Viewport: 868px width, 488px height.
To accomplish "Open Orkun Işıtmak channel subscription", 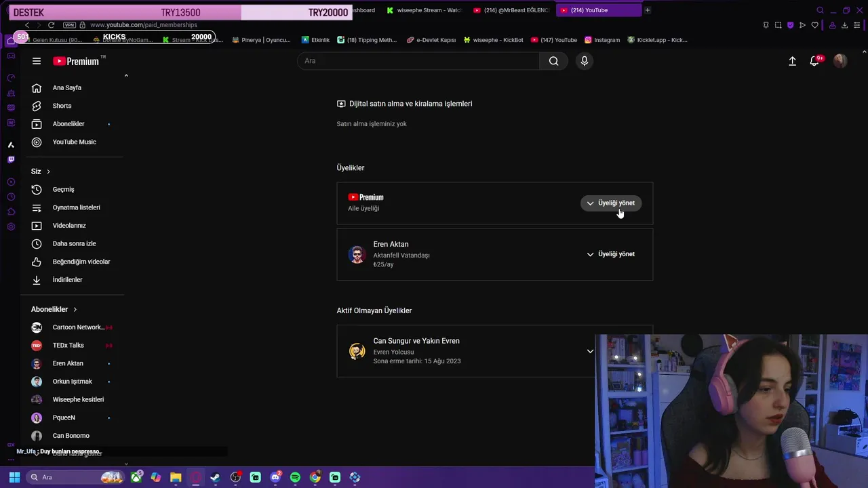I will (73, 382).
